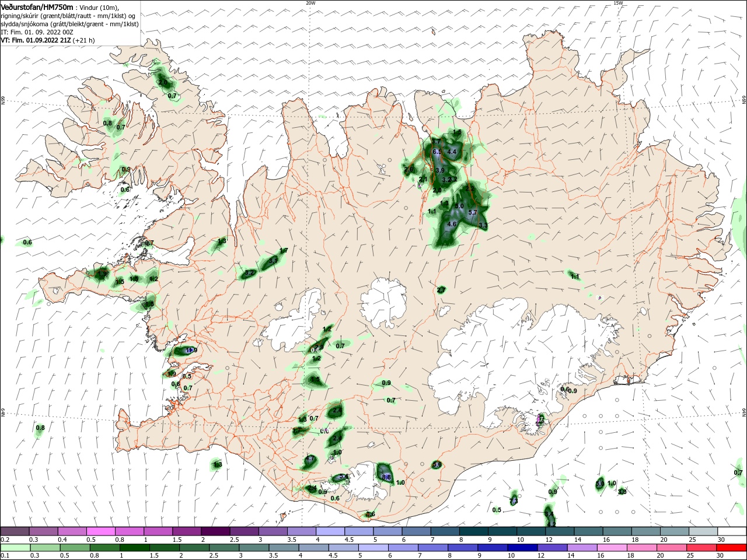
Task: Click the lilac 14 swatch in green-to-red legend
Action: [x=582, y=548]
